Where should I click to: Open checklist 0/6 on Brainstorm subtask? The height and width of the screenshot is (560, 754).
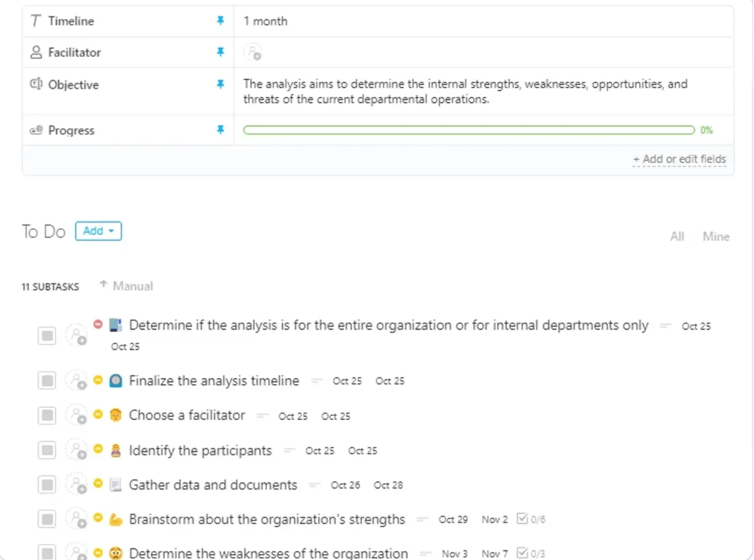[x=531, y=519]
